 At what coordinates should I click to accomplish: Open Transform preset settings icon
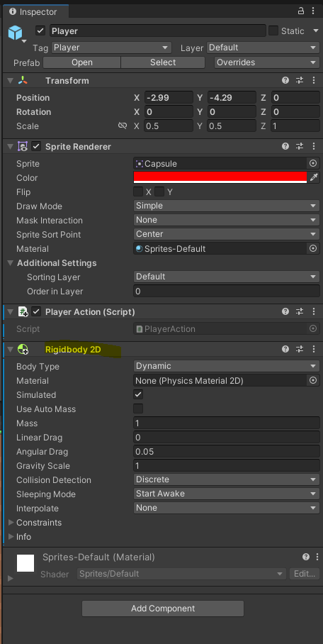click(300, 80)
